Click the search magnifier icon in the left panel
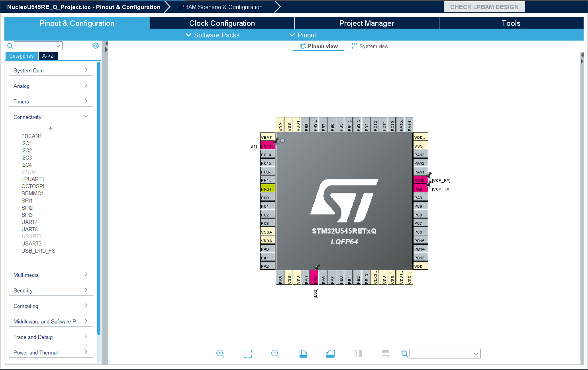 point(10,46)
